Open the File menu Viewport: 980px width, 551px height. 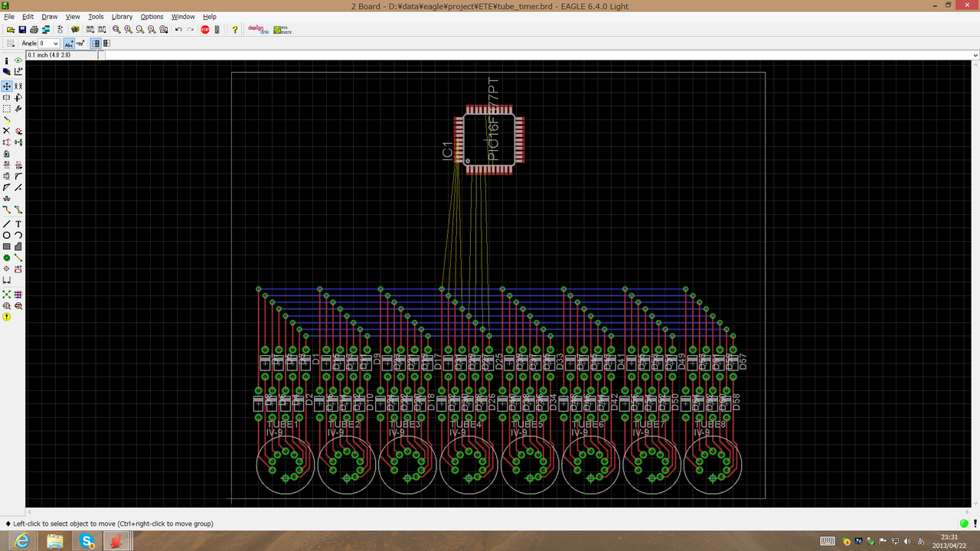coord(9,17)
